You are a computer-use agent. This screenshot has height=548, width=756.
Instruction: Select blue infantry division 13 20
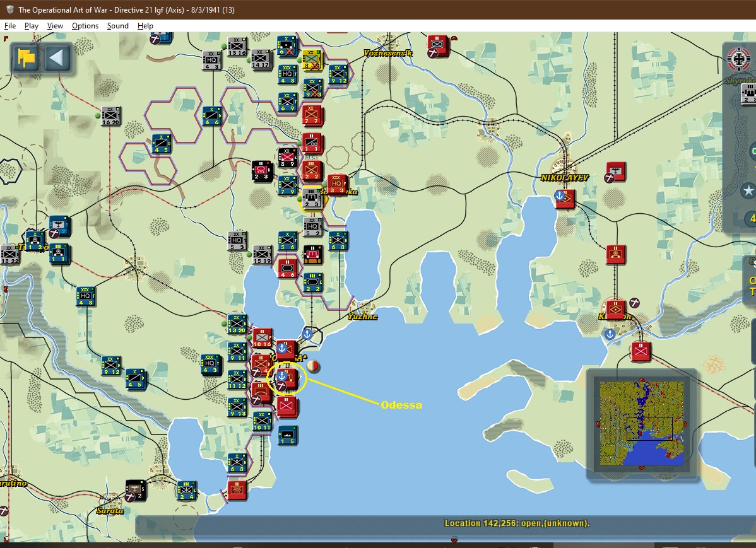pyautogui.click(x=237, y=324)
